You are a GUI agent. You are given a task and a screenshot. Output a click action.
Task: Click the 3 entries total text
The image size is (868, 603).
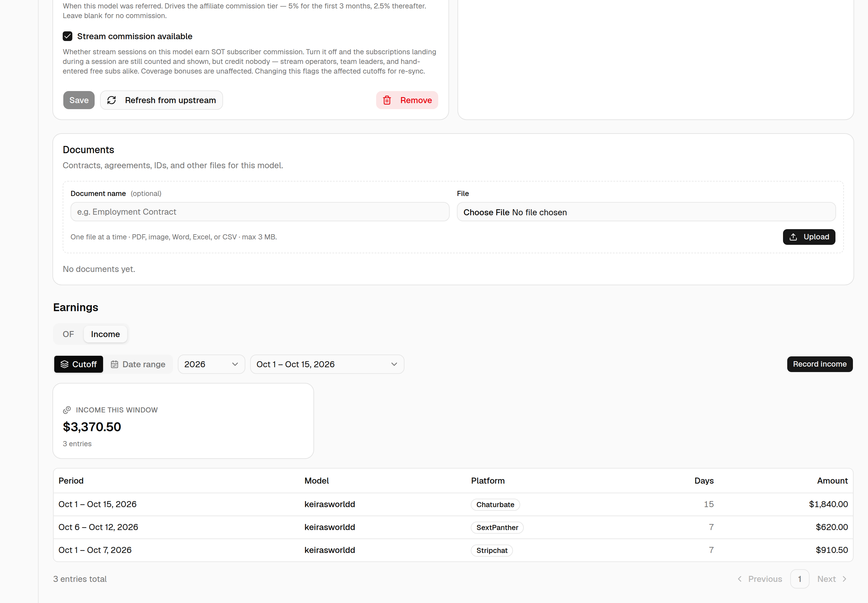click(80, 579)
